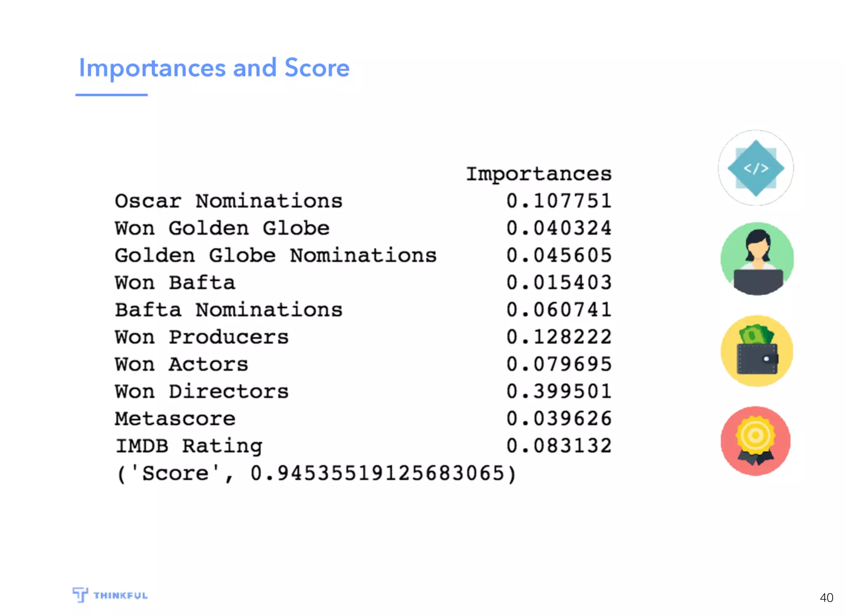The height and width of the screenshot is (616, 845).
Task: Click the slide title Importances and Score
Action: 214,68
